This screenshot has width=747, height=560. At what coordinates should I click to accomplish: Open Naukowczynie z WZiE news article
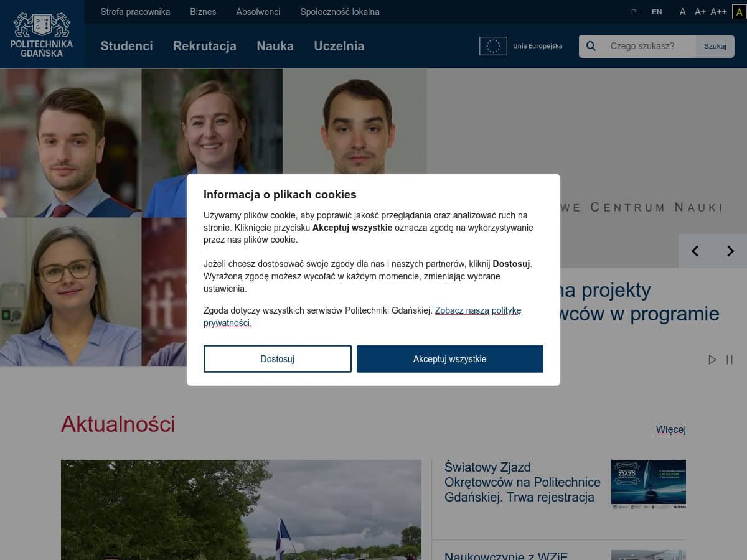[506, 556]
